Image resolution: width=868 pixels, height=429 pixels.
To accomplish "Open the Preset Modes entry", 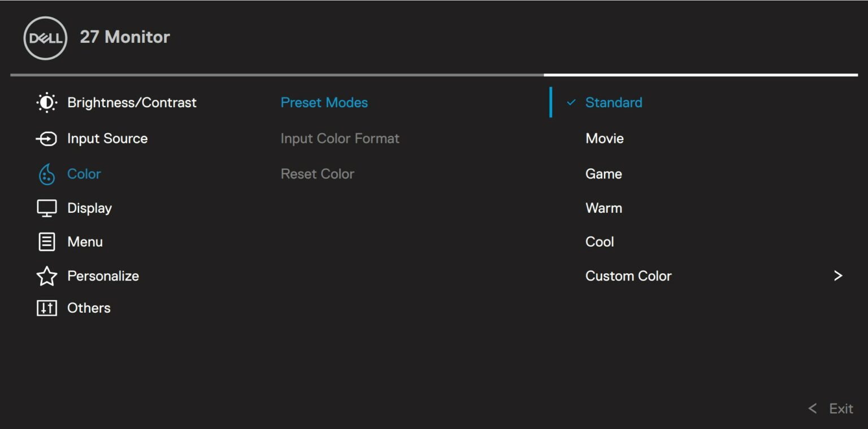I will (x=324, y=102).
